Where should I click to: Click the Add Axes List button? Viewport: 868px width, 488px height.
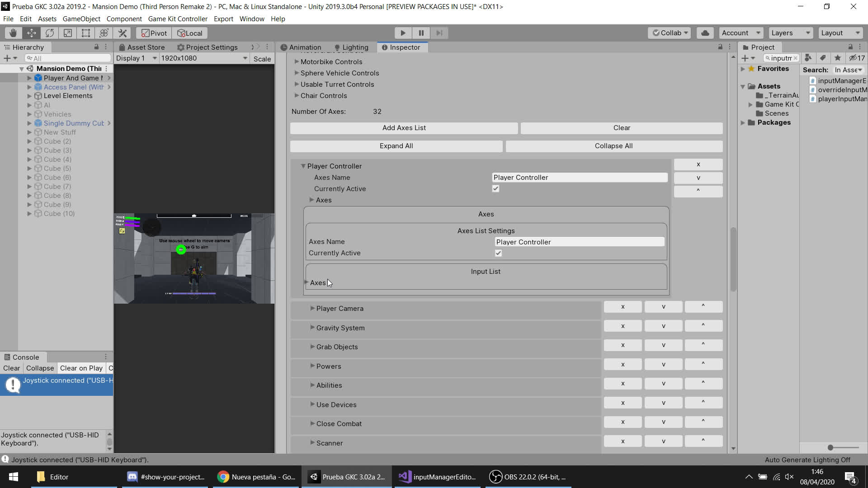pos(404,128)
